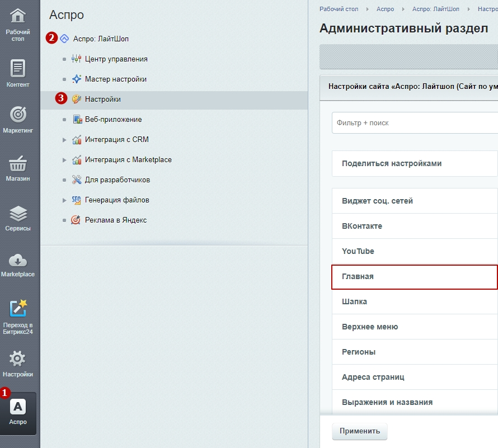Click the Интеграция с Marketplace chart icon

(x=77, y=160)
